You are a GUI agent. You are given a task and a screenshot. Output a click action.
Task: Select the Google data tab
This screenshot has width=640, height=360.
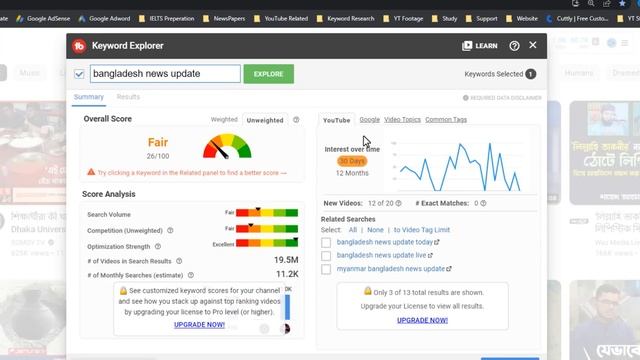369,120
